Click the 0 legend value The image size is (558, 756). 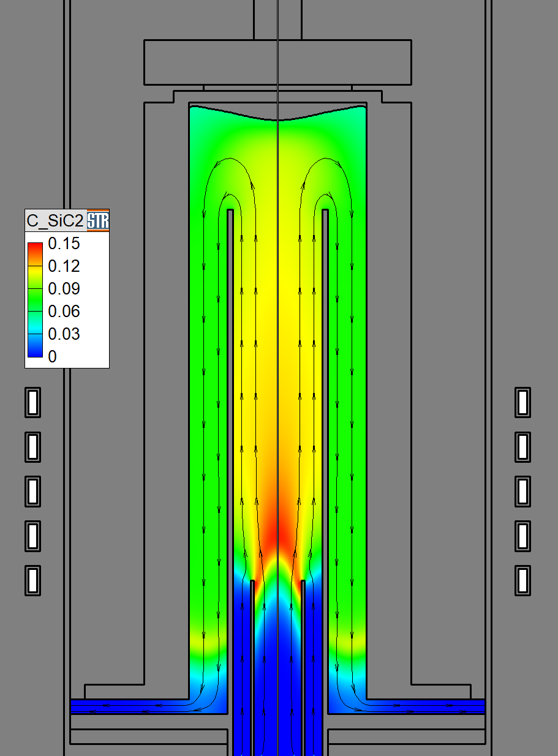pyautogui.click(x=52, y=357)
